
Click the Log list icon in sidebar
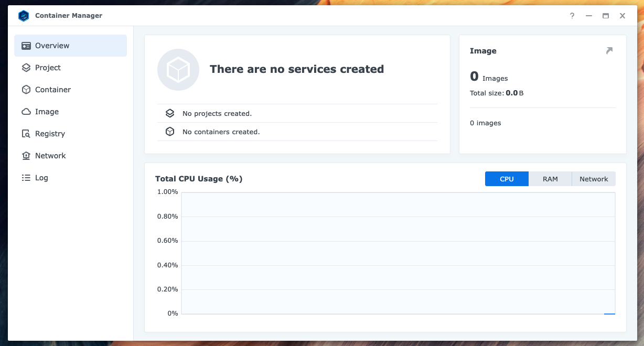26,178
